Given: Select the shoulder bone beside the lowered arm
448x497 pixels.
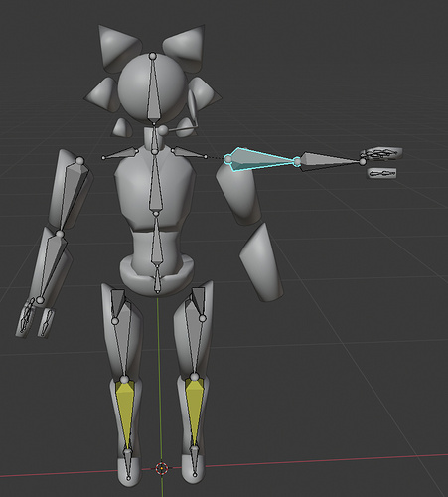Looking at the screenshot, I should point(121,153).
